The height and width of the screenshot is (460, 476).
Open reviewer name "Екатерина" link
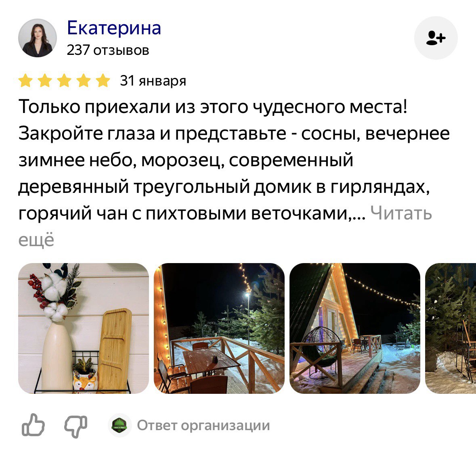click(x=114, y=28)
